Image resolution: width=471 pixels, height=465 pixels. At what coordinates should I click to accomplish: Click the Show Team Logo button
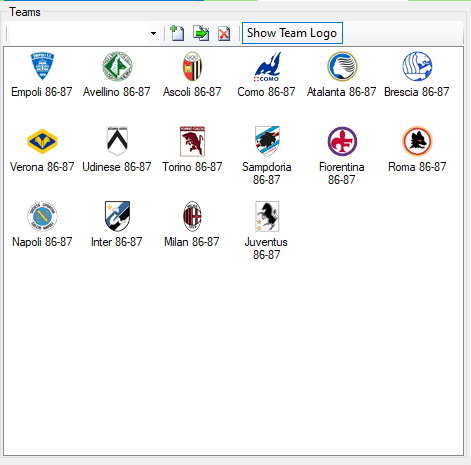292,33
